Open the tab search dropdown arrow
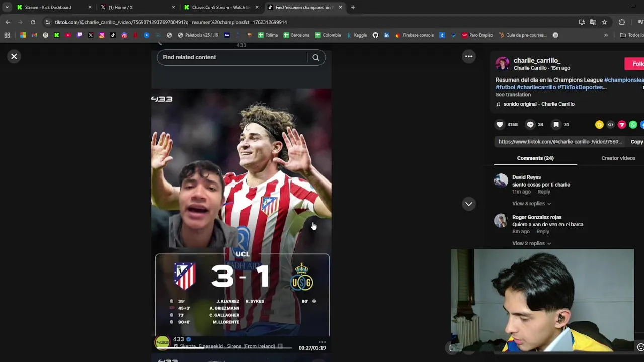The height and width of the screenshot is (362, 644). 7,7
